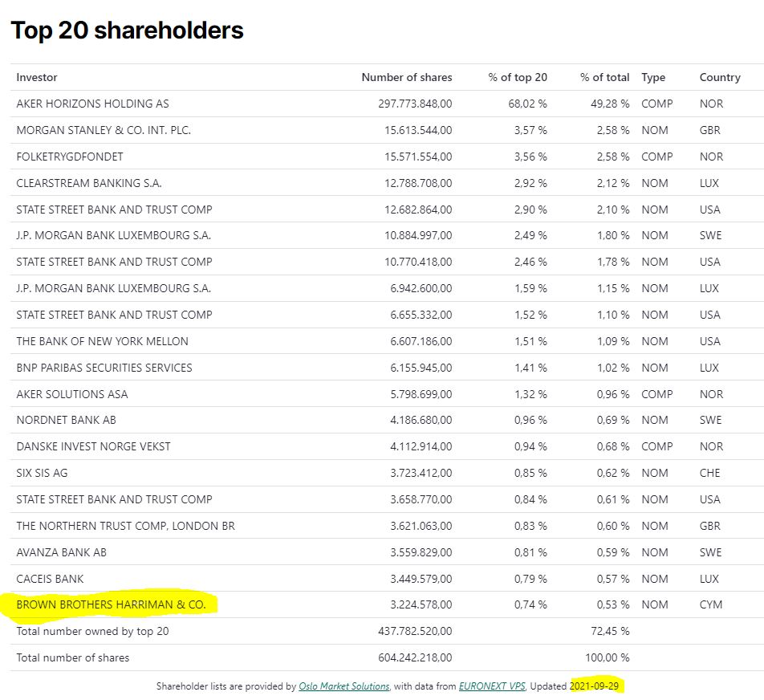This screenshot has width=764, height=700.
Task: Click CLEARSTREAM BANKING S.A. investor name
Action: click(88, 183)
